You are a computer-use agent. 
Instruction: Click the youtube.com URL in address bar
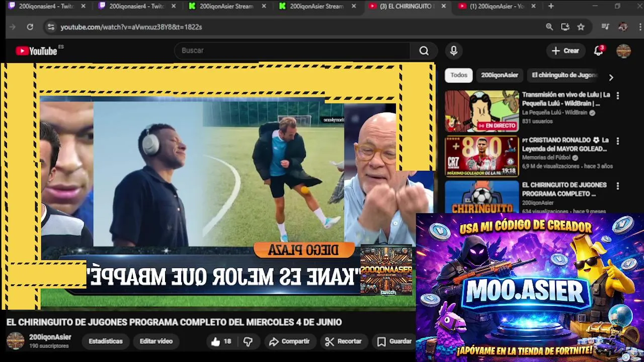tap(131, 27)
